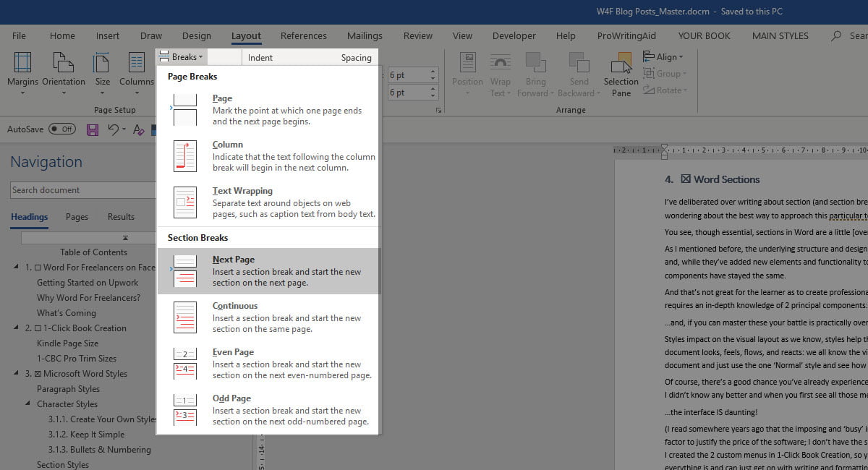Switch to the Developer tab
Viewport: 868px width, 470px height.
tap(515, 35)
